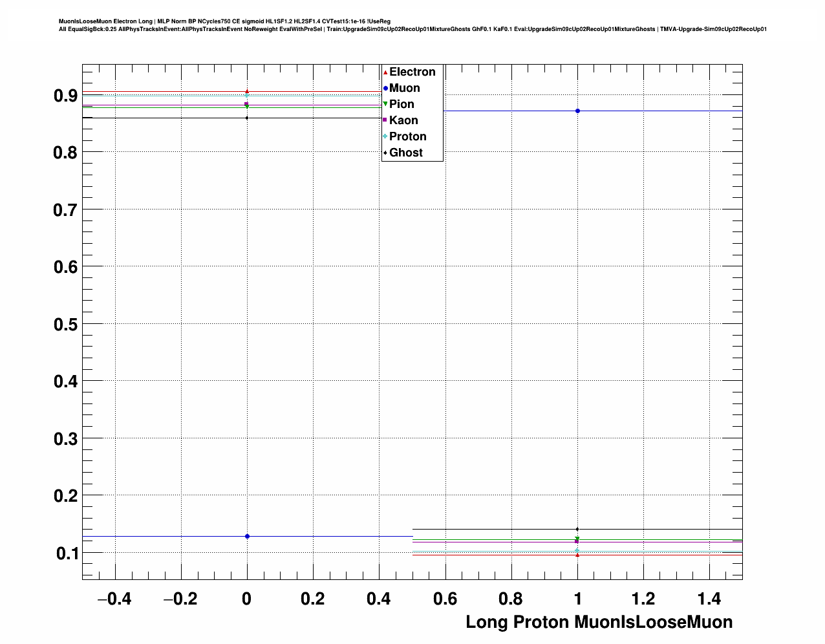
Task: Click the cyan Proton legend marker
Action: coord(385,136)
